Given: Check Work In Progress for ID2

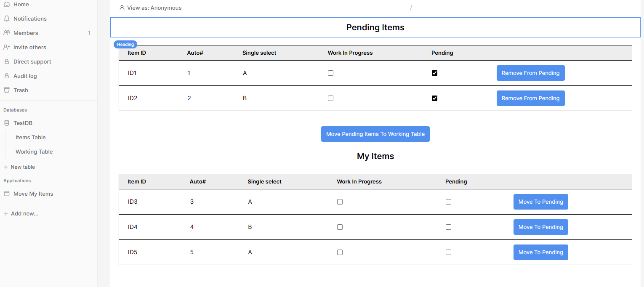Looking at the screenshot, I should click(x=330, y=98).
